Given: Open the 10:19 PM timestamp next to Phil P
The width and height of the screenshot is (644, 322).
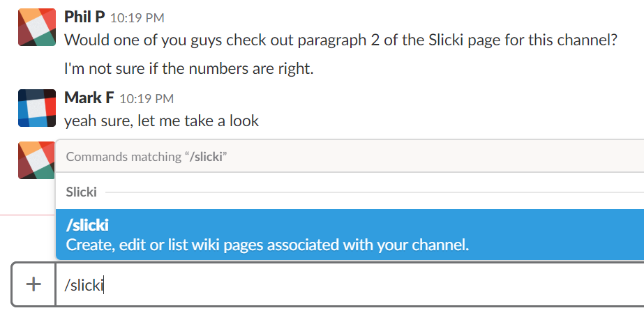Looking at the screenshot, I should pyautogui.click(x=137, y=18).
